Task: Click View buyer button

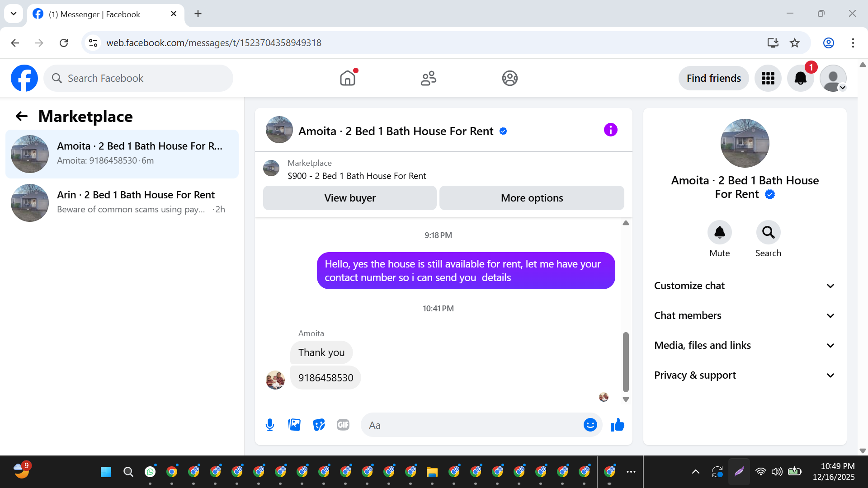Action: point(349,198)
